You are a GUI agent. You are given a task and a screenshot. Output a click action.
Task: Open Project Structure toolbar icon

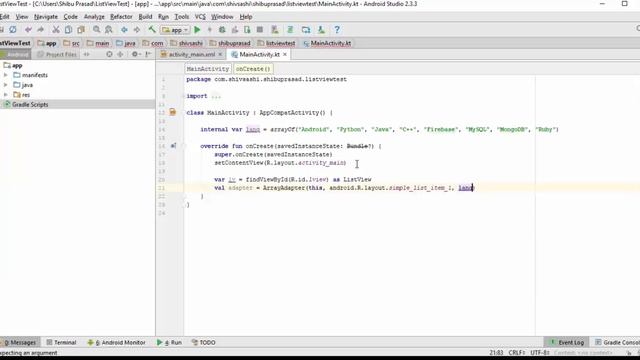pos(306,30)
